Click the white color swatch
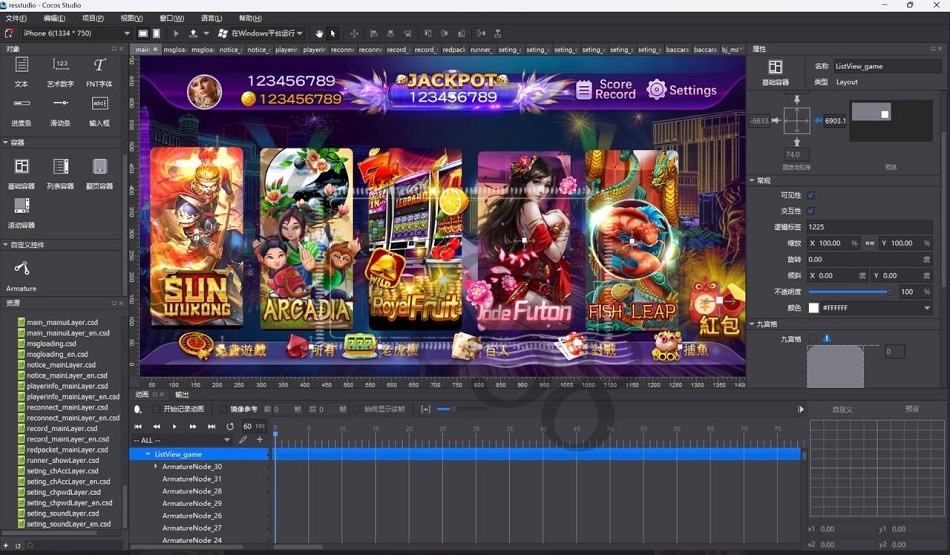Viewport: 950px width, 555px height. tap(813, 308)
